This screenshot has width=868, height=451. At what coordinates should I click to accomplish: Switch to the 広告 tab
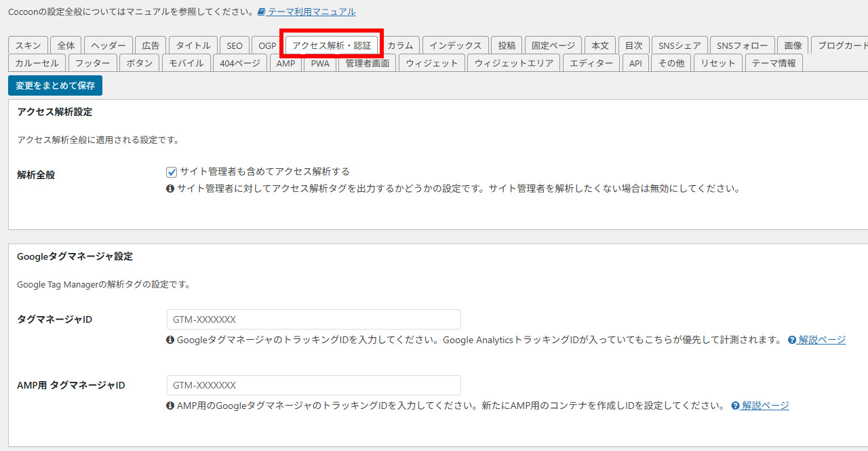click(x=150, y=45)
